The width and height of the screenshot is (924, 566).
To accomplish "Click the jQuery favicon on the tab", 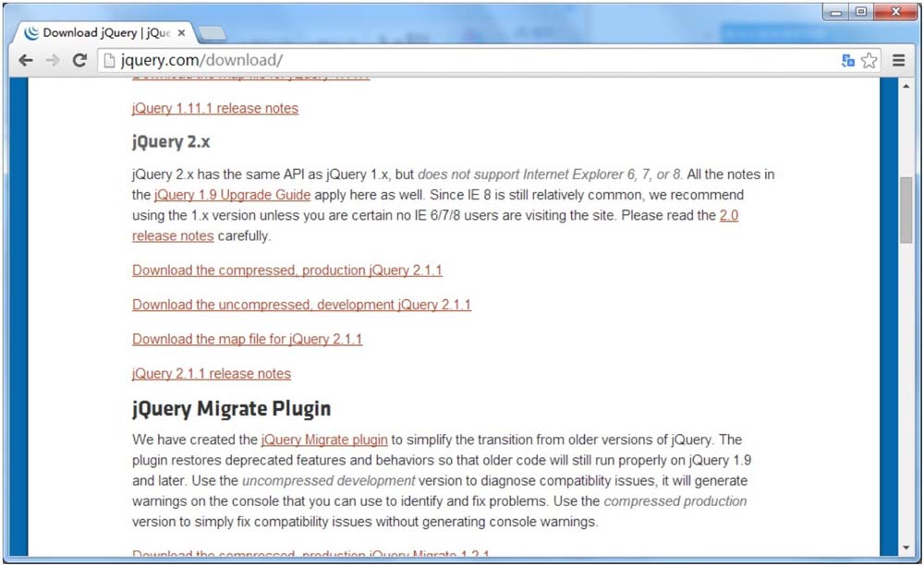I will tap(31, 33).
